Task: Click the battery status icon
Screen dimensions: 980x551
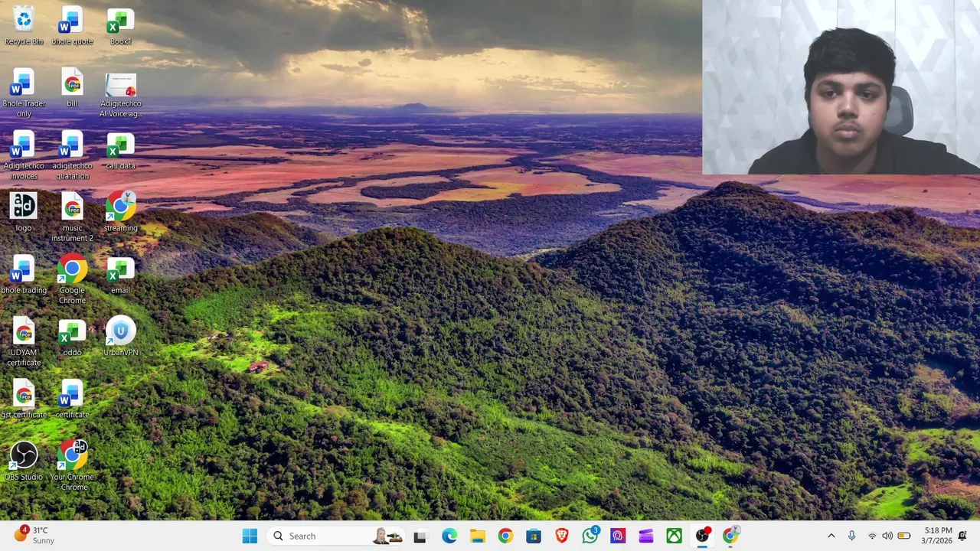Action: point(904,536)
